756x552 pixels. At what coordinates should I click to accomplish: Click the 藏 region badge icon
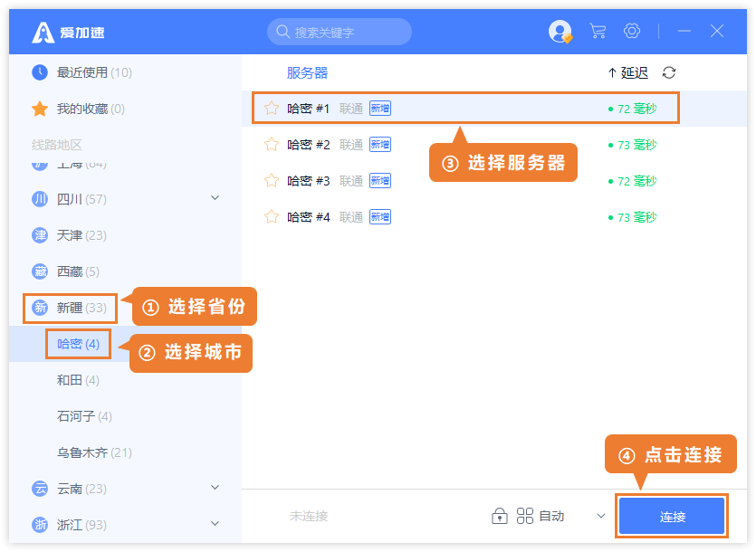[x=40, y=271]
